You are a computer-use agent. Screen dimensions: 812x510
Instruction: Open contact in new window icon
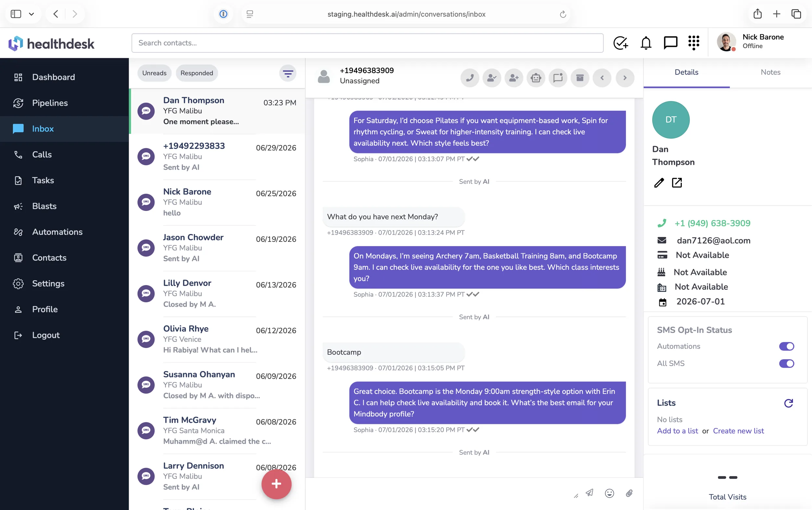(677, 183)
